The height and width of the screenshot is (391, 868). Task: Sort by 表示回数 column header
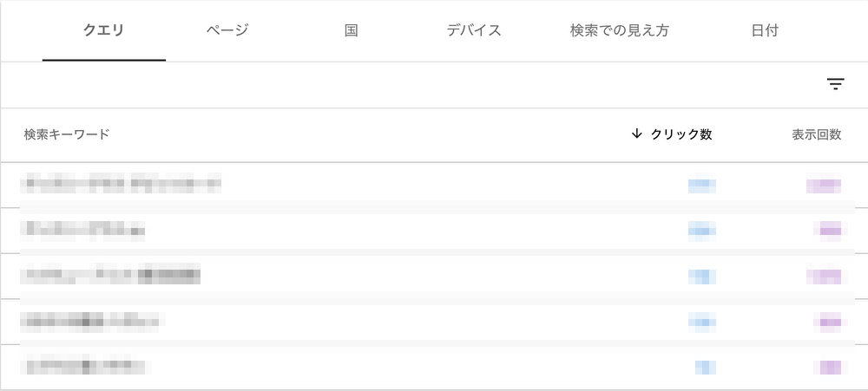[817, 134]
